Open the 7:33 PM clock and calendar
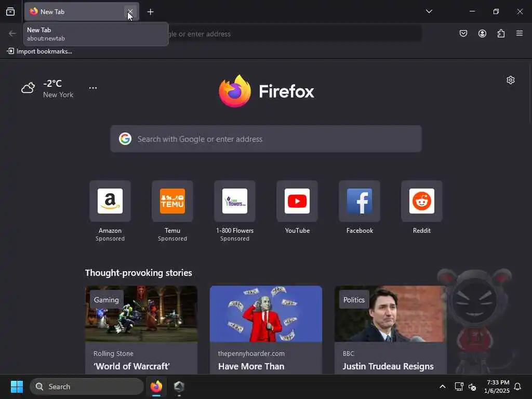 (497, 387)
